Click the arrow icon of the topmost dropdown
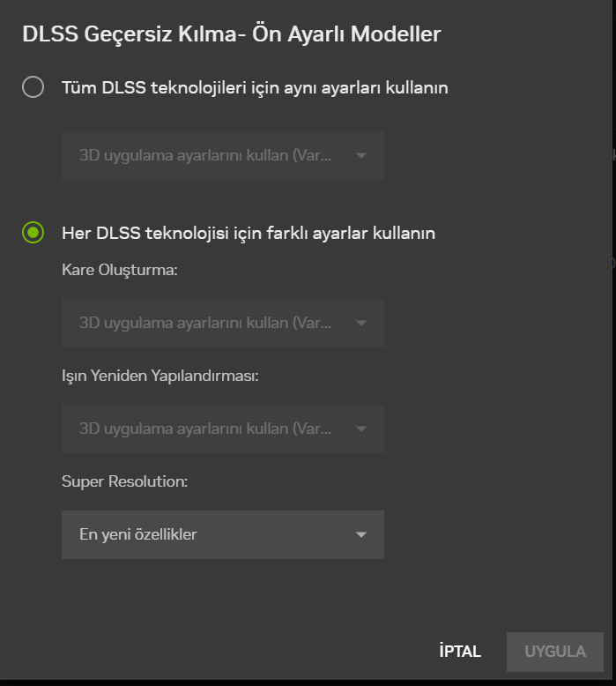Image resolution: width=616 pixels, height=686 pixels. (x=360, y=156)
